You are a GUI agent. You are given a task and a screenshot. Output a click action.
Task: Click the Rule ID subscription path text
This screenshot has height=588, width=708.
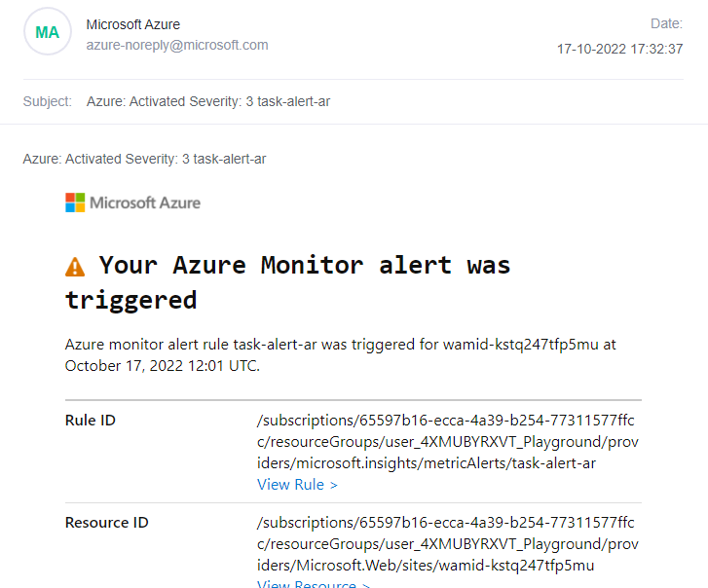(445, 441)
